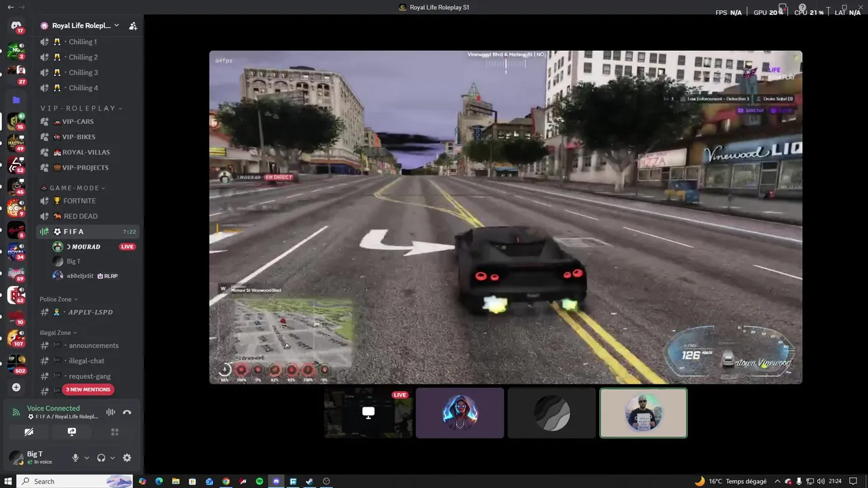Image resolution: width=868 pixels, height=488 pixels.
Task: Toggle microphone mute in user panel
Action: pos(75,458)
